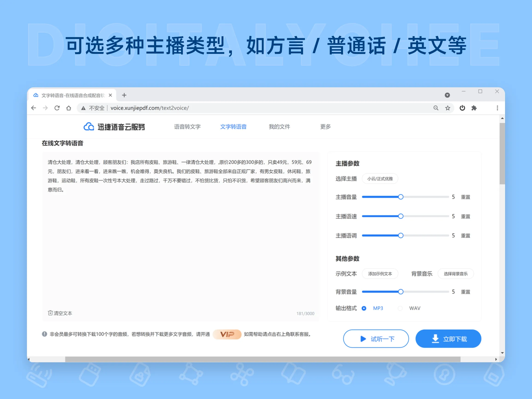Viewport: 532px width, 399px height.
Task: Click the play icon inside 试听一下 button
Action: pos(363,339)
